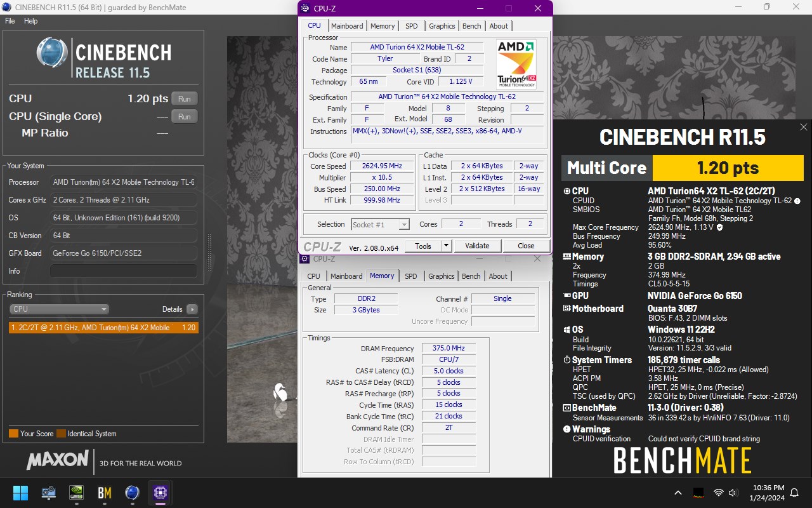Click the CPU chip icon in BenchMate panel
Viewport: 812px width, 508px height.
pyautogui.click(x=567, y=190)
